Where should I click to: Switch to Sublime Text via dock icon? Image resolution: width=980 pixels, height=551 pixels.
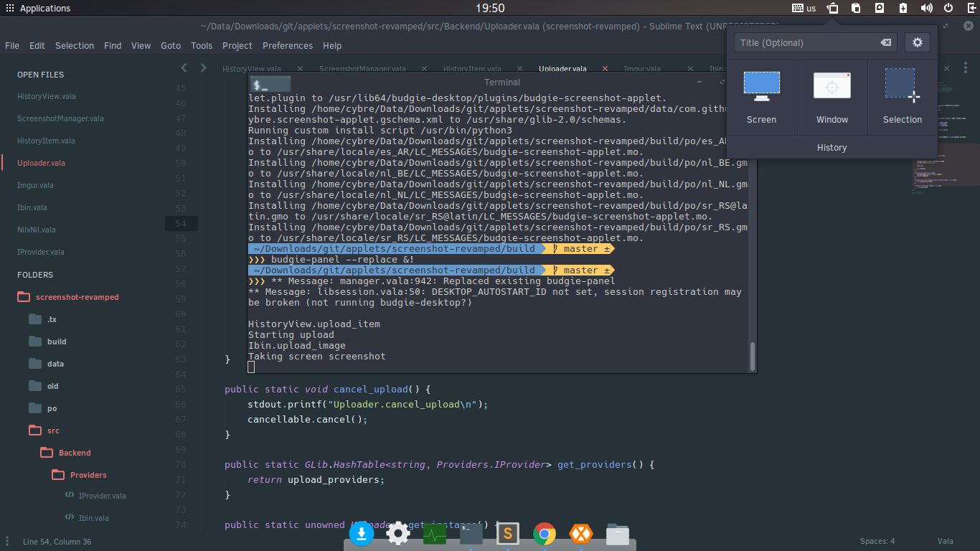(508, 533)
